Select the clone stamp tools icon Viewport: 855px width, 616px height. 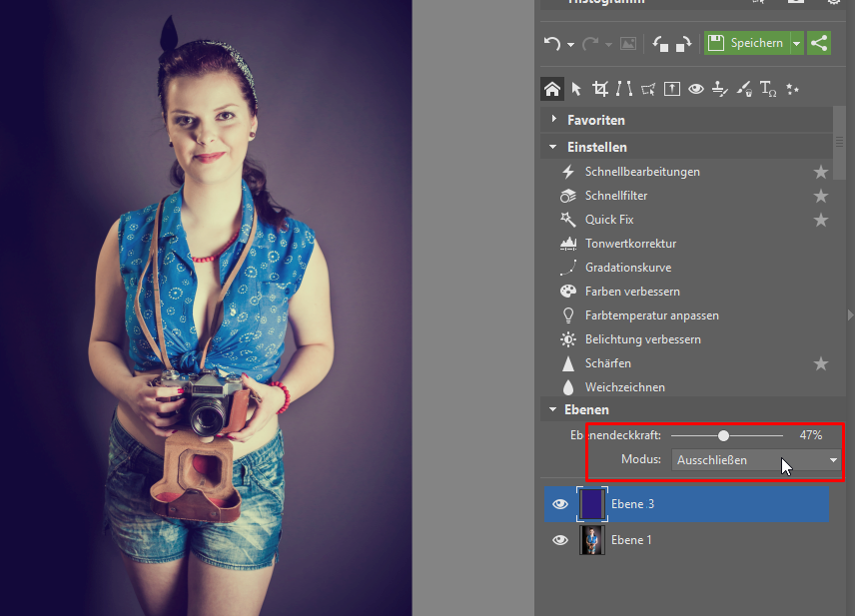720,89
